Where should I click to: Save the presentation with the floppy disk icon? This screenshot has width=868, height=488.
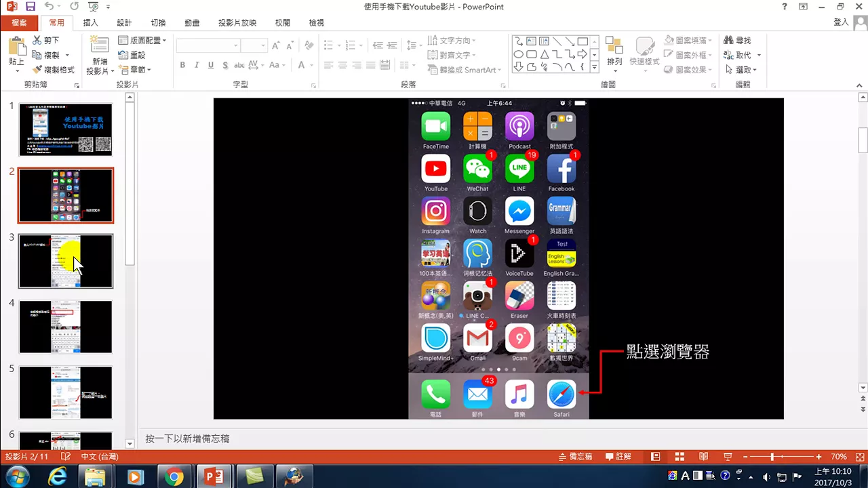click(x=31, y=7)
